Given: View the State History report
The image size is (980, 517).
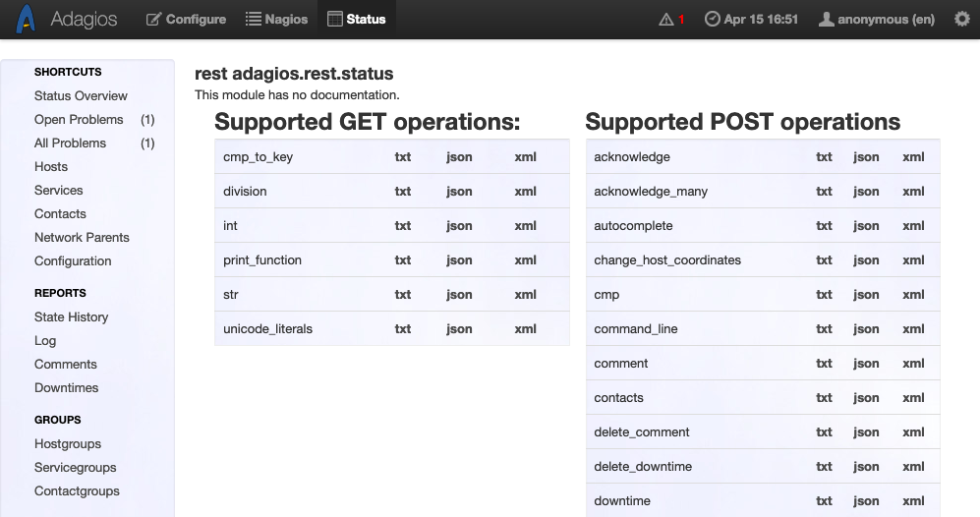Looking at the screenshot, I should (71, 317).
